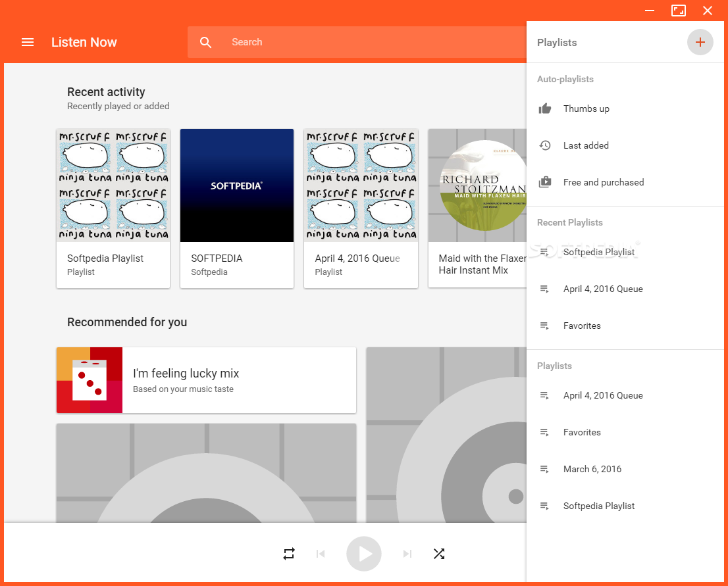Screen dimensions: 728x586
Task: Click playlist icon beside recent Favorites
Action: (544, 326)
